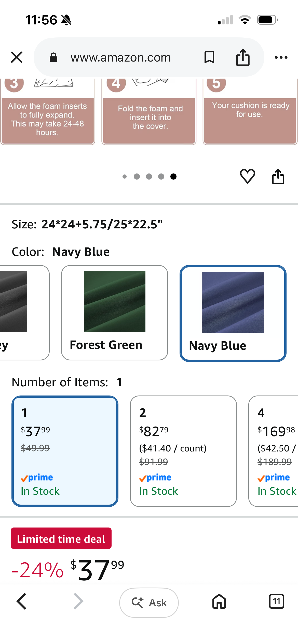The width and height of the screenshot is (298, 644).
Task: Choose the partially visible grey color swatch
Action: [24, 313]
